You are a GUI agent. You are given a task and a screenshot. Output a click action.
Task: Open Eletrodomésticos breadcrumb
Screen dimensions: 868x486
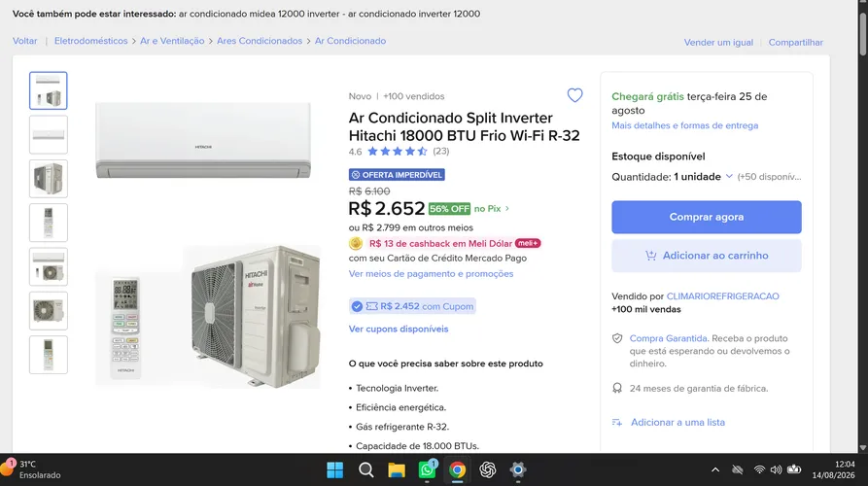click(x=90, y=41)
